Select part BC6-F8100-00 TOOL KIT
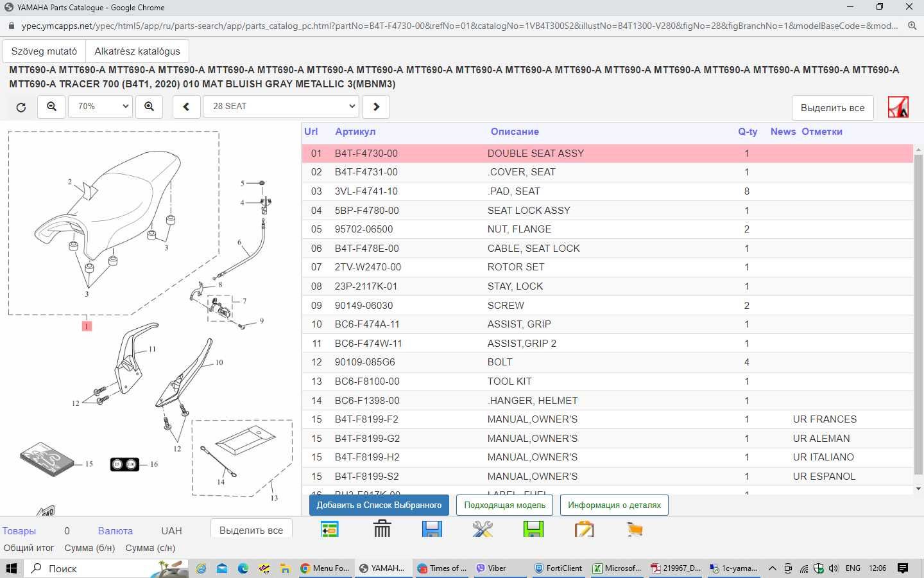Screen dimensions: 924x578 click(607, 381)
